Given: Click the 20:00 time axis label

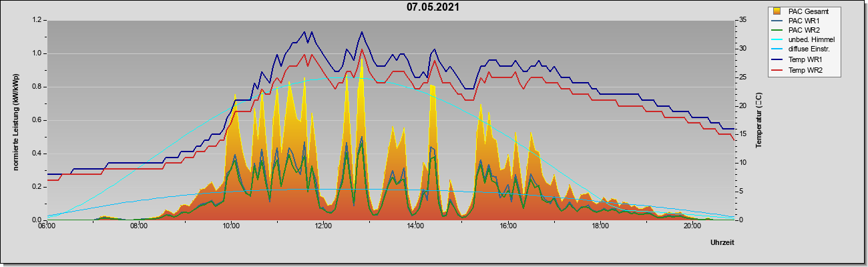Looking at the screenshot, I should (x=692, y=226).
